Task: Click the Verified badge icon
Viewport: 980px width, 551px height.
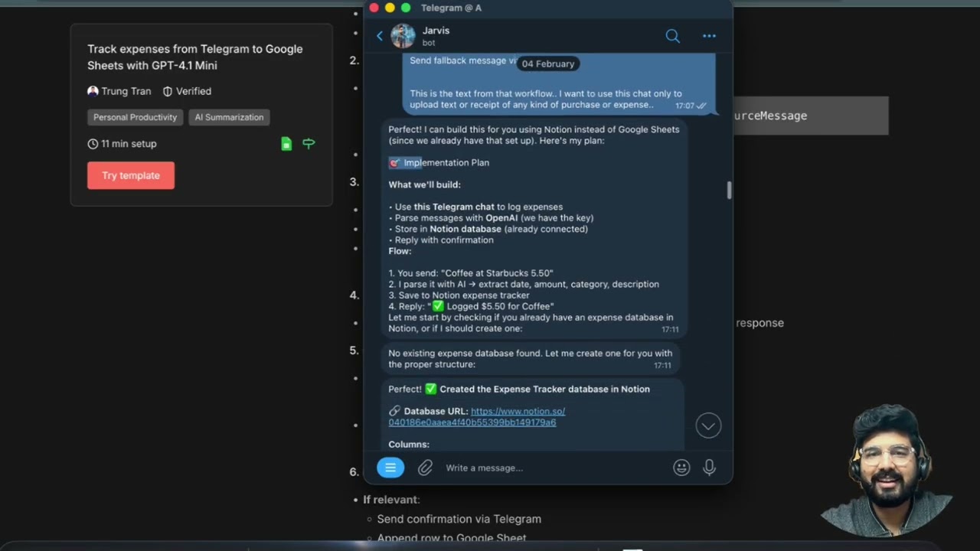Action: [x=168, y=91]
